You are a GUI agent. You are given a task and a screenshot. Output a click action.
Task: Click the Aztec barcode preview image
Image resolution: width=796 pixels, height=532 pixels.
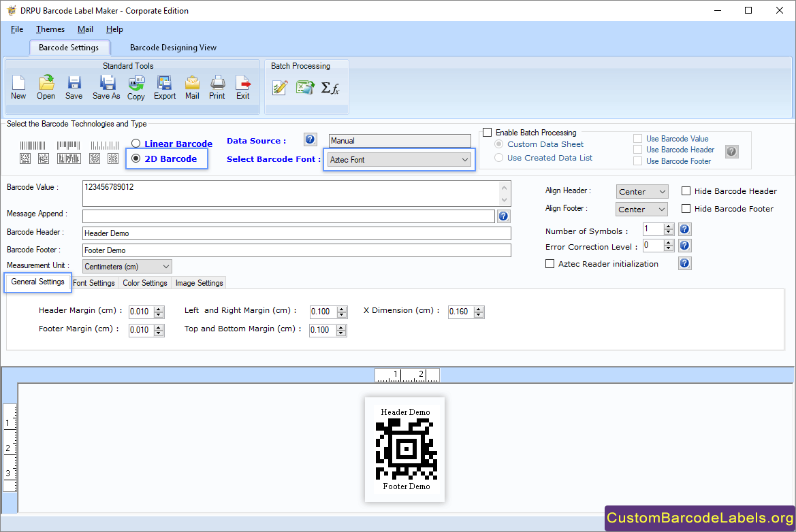pos(406,449)
